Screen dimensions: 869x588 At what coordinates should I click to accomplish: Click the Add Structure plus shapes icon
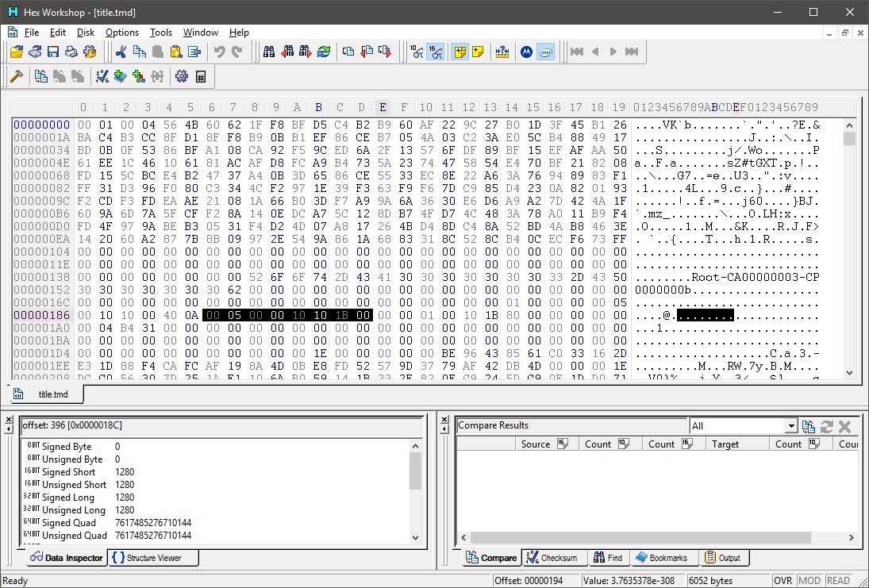139,76
